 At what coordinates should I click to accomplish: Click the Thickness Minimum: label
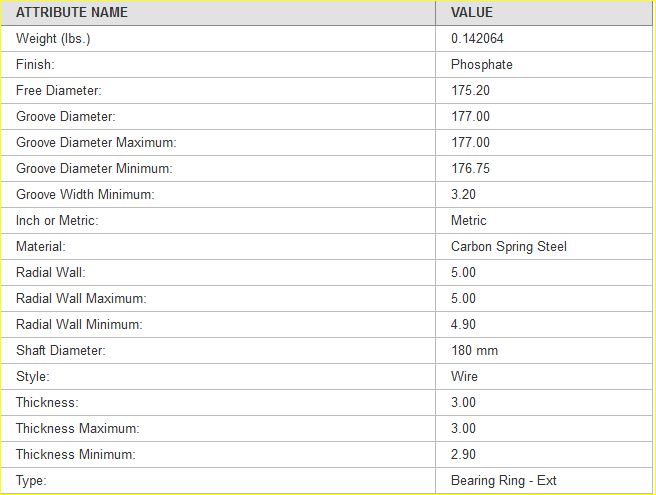tap(76, 454)
